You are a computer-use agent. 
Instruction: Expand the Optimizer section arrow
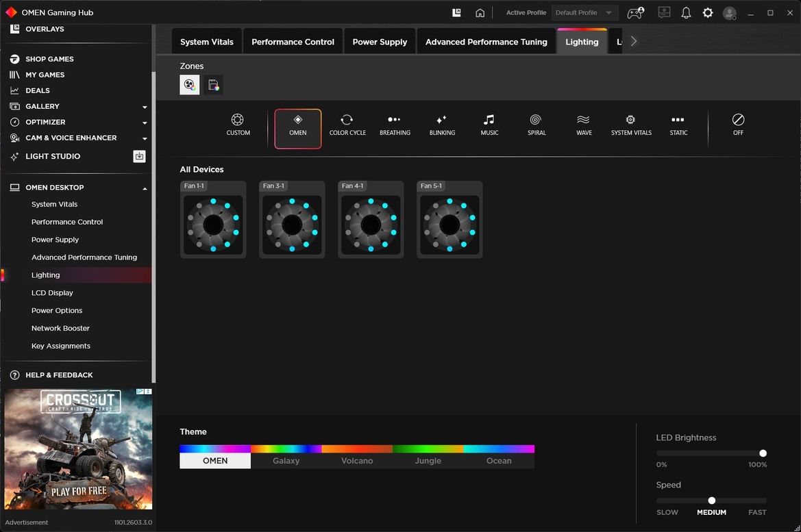point(145,123)
